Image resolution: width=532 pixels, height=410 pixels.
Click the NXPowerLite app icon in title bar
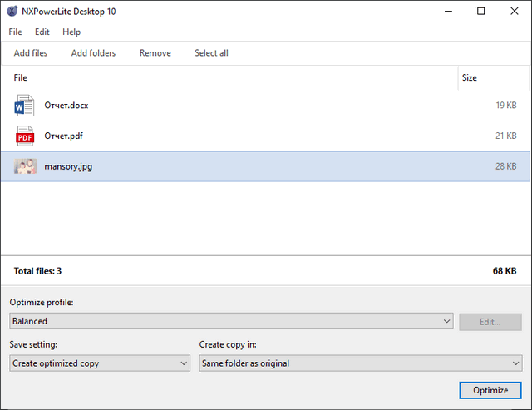click(x=12, y=12)
